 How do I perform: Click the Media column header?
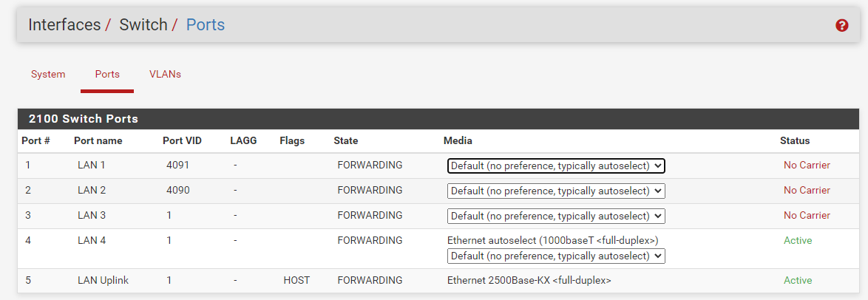click(458, 140)
